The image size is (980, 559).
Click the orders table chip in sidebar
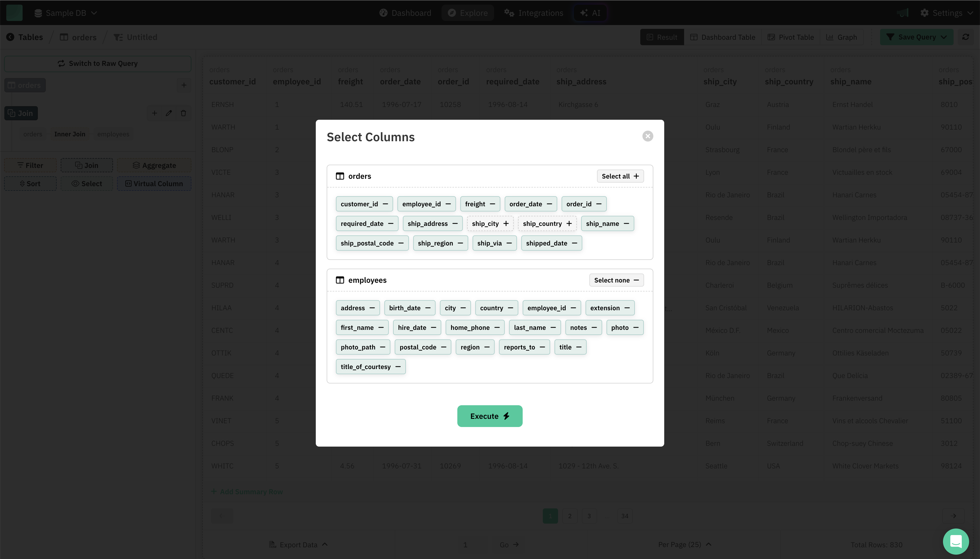pyautogui.click(x=24, y=85)
